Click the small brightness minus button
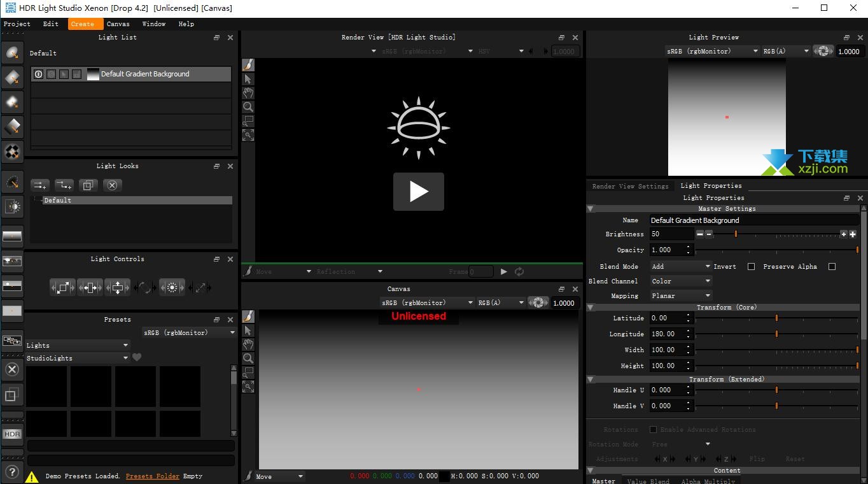 (708, 234)
